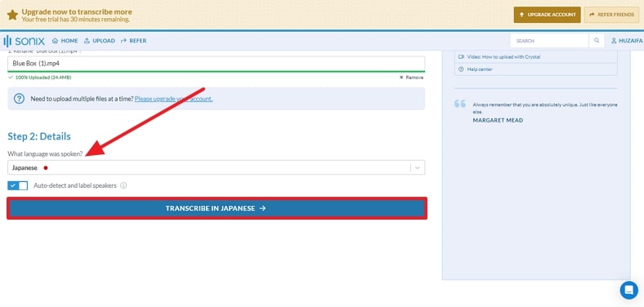Click the Sonix logo

tap(24, 41)
